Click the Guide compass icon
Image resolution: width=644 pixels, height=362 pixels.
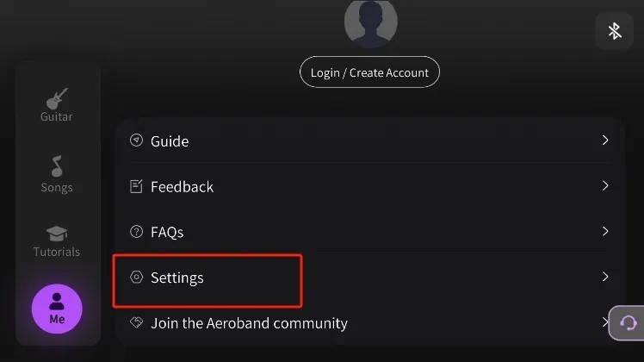coord(136,140)
